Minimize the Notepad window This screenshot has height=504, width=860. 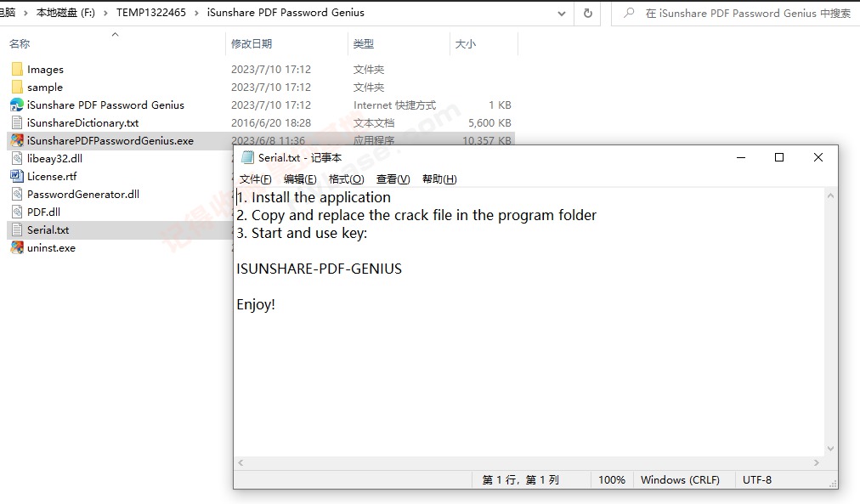[x=741, y=157]
